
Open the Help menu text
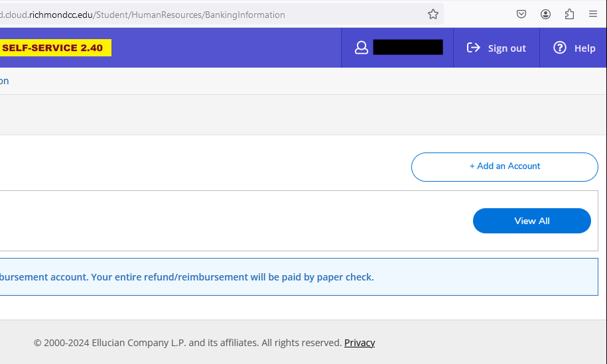(x=584, y=48)
